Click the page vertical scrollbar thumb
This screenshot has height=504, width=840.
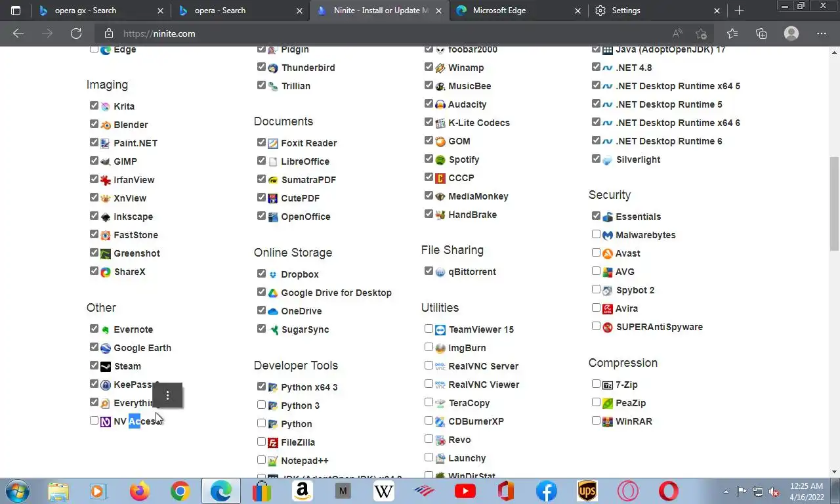click(x=834, y=203)
